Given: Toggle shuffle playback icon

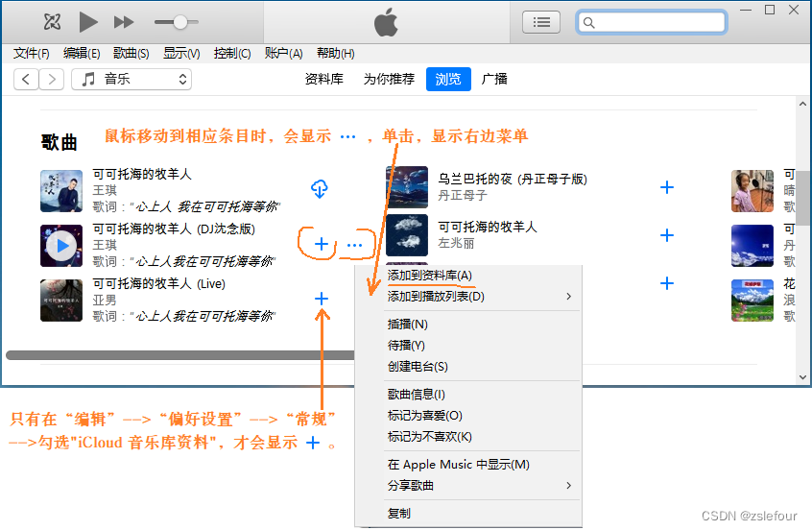Looking at the screenshot, I should (52, 22).
